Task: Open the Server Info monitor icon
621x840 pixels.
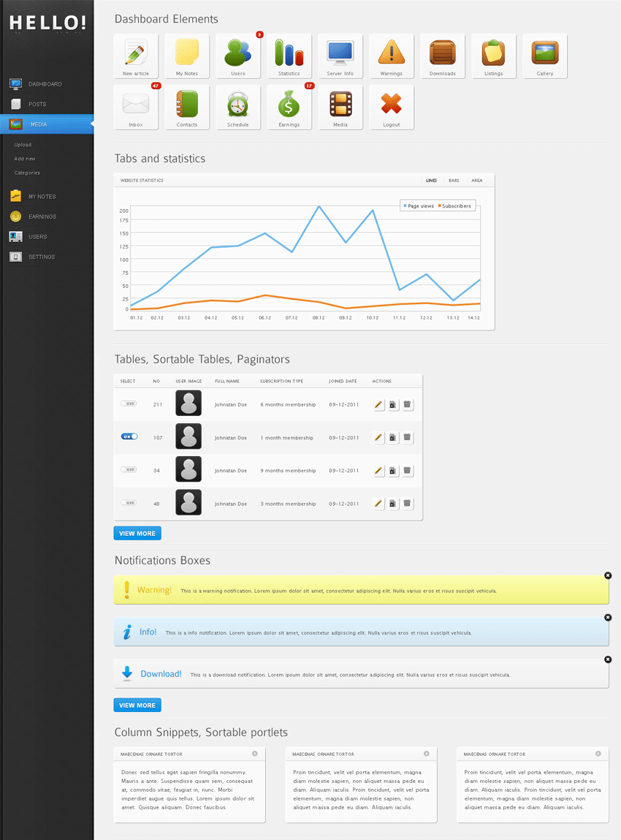Action: 340,56
